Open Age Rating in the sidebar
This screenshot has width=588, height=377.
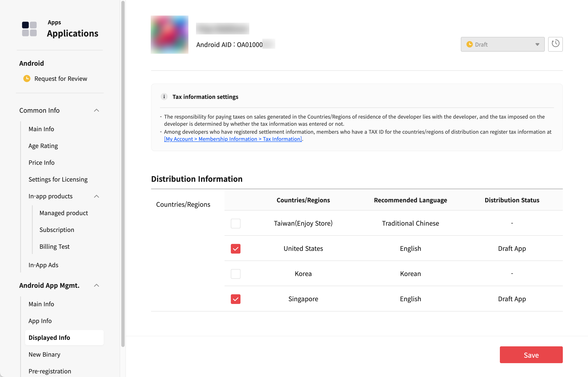[x=43, y=146]
